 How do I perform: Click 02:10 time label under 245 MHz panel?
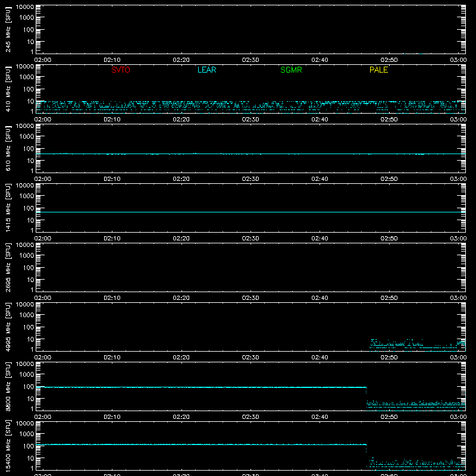pyautogui.click(x=112, y=60)
